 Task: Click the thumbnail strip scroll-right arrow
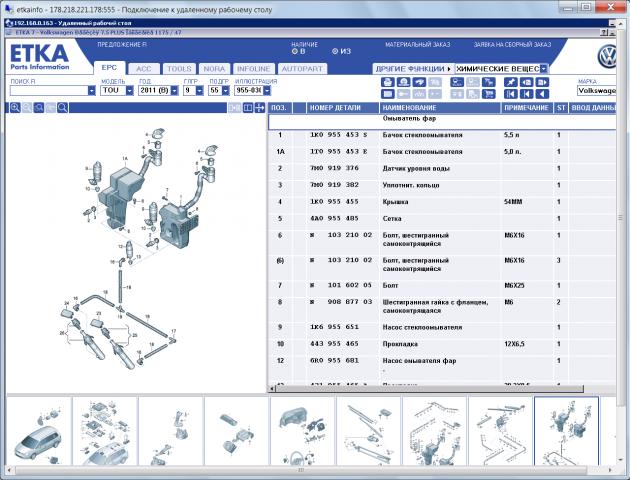610,469
